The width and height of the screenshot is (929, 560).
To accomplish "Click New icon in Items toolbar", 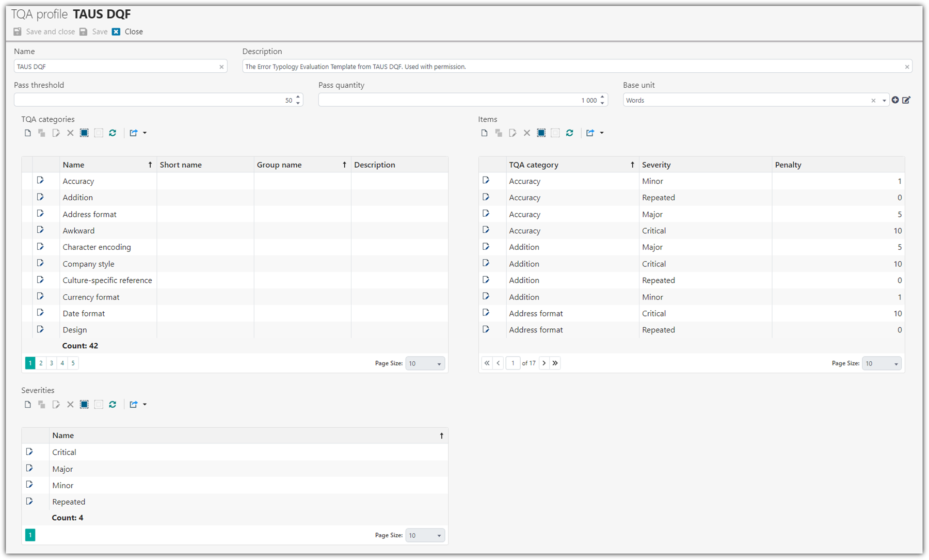I will [x=484, y=133].
